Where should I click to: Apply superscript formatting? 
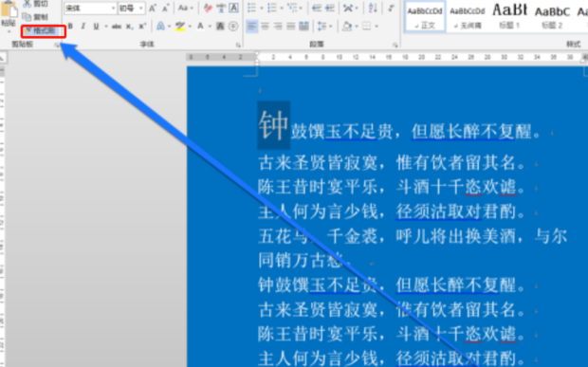[x=142, y=27]
